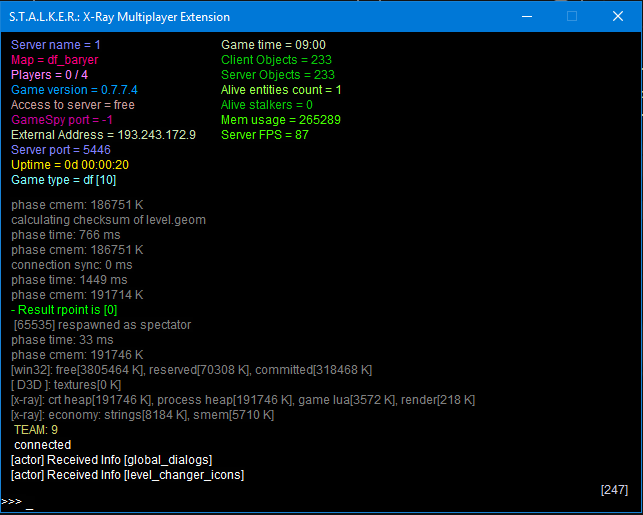This screenshot has width=643, height=515.
Task: Click '[65535] respawned as spectator' log line
Action: [103, 325]
